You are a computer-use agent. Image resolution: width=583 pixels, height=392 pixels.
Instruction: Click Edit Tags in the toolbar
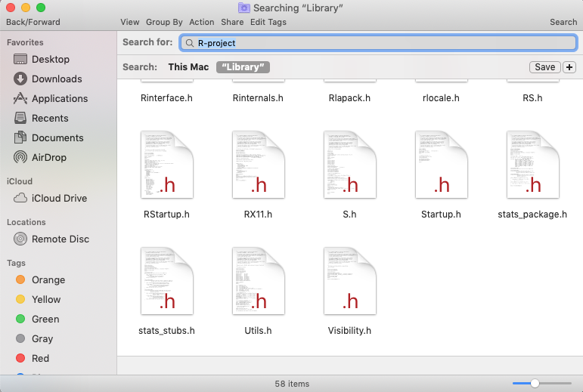pos(268,22)
